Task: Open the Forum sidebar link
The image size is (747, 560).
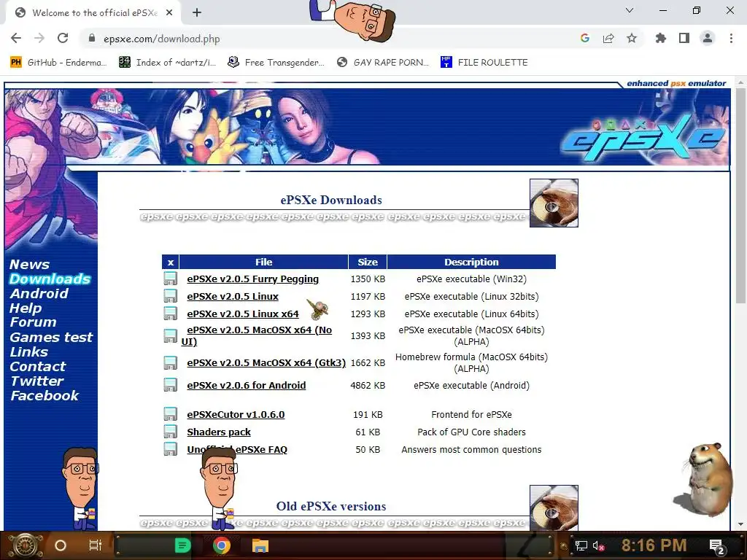Action: coord(34,322)
